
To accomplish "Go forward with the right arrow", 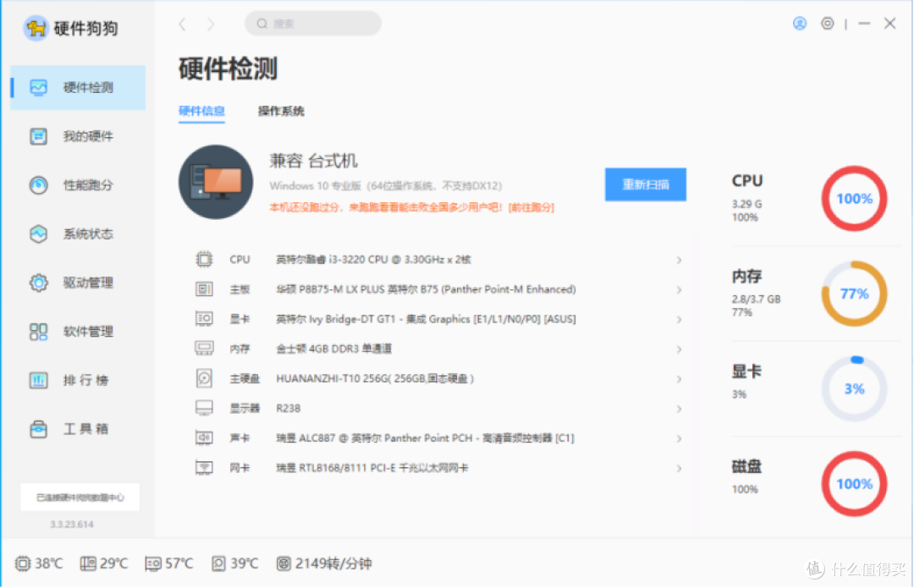I will pos(211,24).
